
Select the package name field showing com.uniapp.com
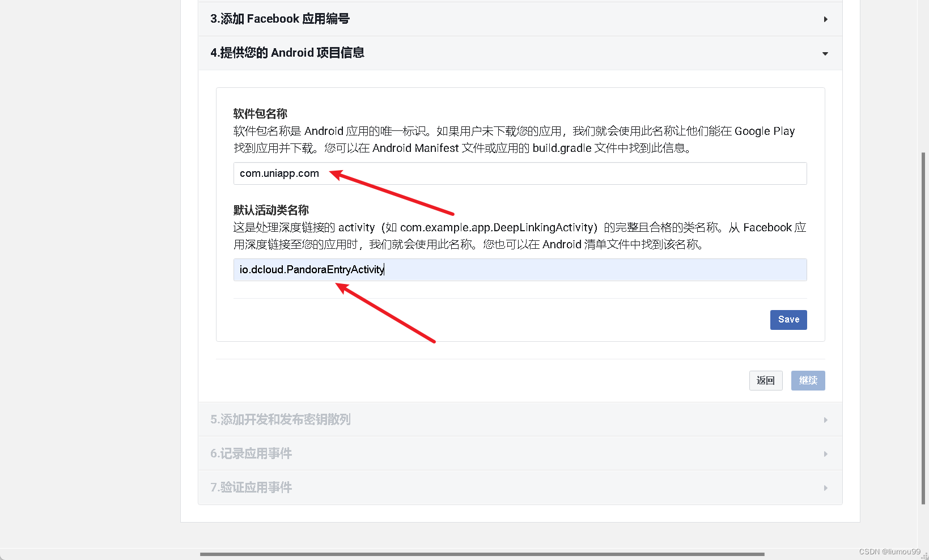click(x=519, y=173)
